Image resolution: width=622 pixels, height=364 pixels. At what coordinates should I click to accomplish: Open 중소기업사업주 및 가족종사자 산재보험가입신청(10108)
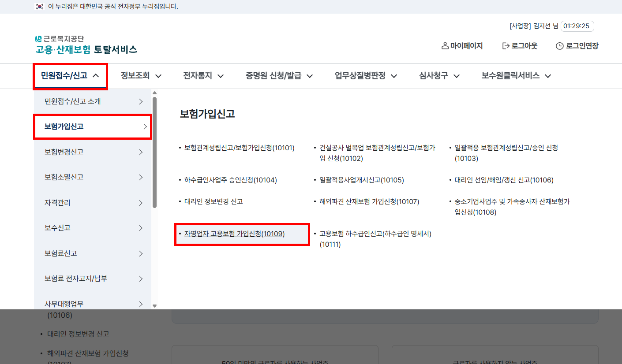tap(512, 207)
